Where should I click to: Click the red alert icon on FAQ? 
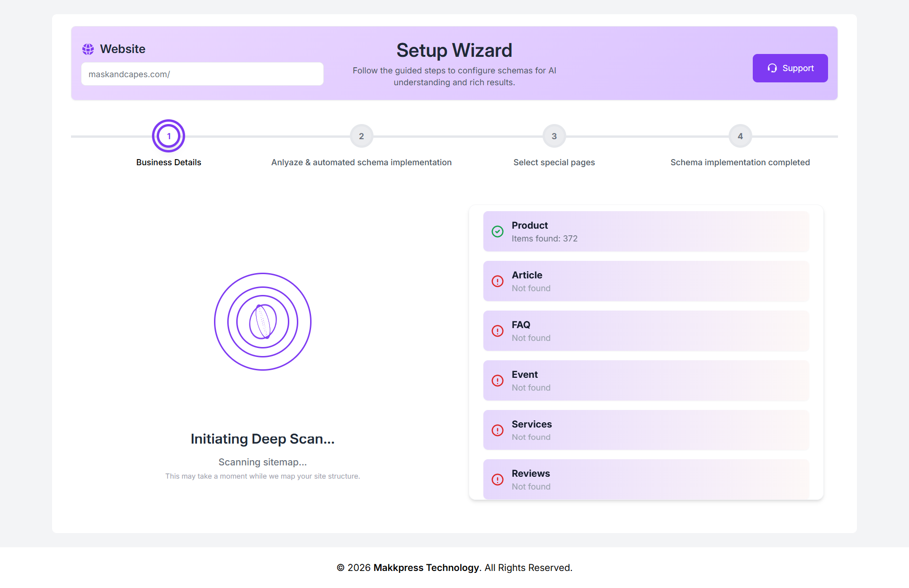[498, 331]
